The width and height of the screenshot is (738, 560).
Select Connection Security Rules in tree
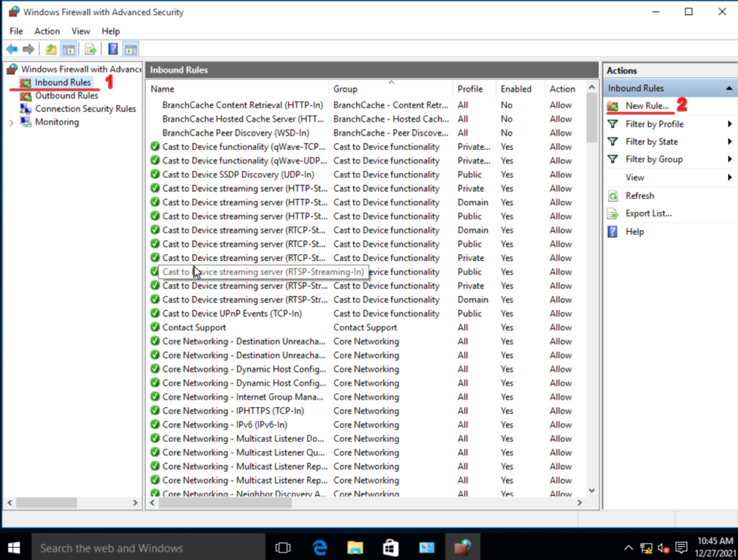86,109
